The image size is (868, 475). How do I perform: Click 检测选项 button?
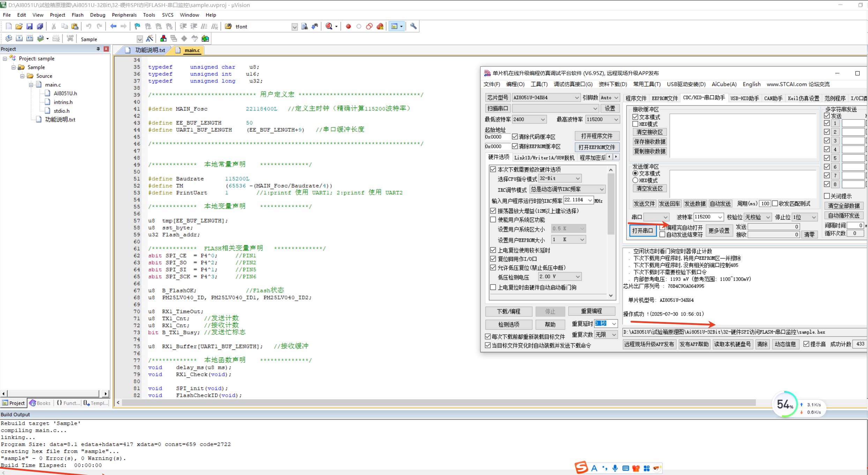point(509,324)
